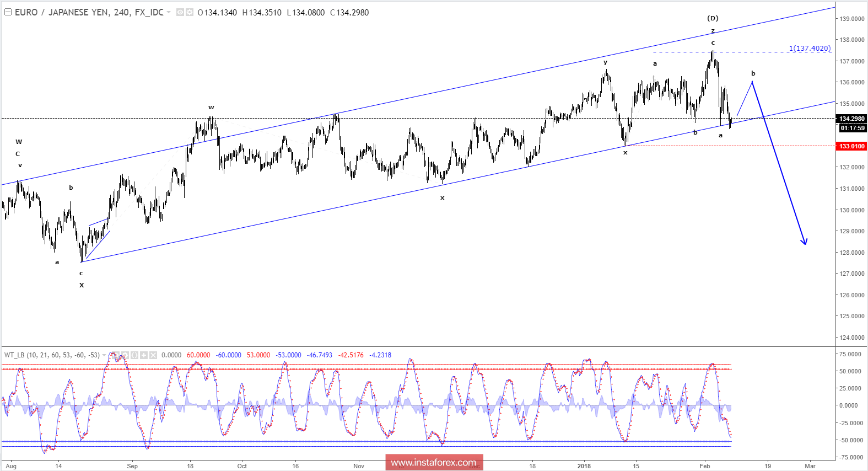
Task: Click the Fibonacci level label 1(137.4020)
Action: click(x=810, y=49)
